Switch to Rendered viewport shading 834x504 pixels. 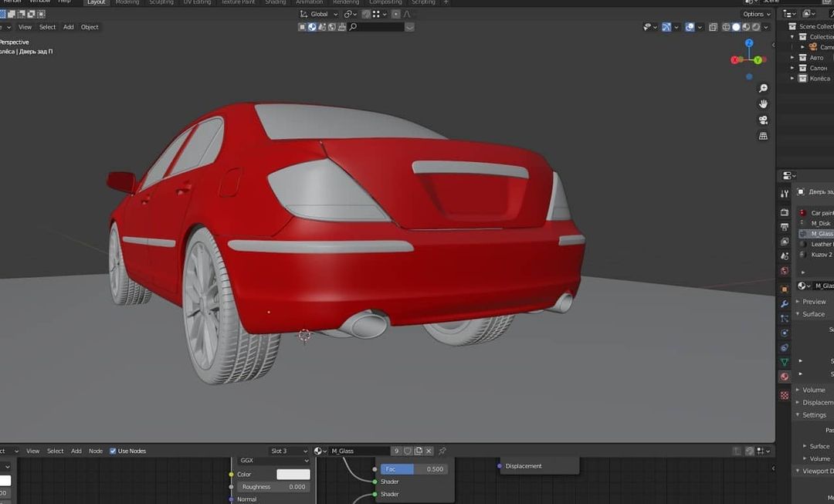point(756,27)
